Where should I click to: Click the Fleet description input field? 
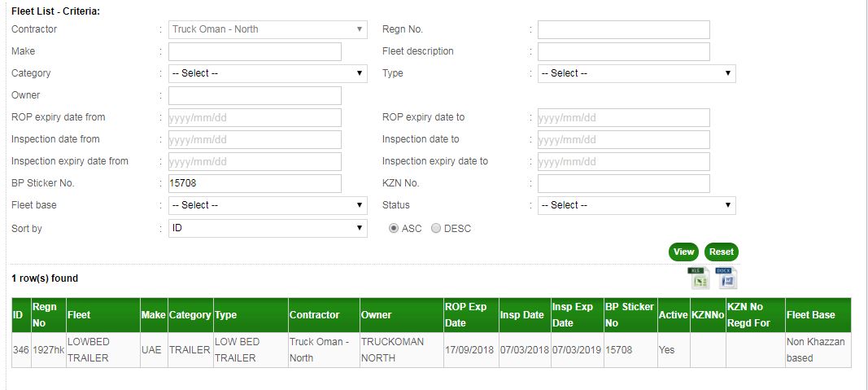point(623,52)
